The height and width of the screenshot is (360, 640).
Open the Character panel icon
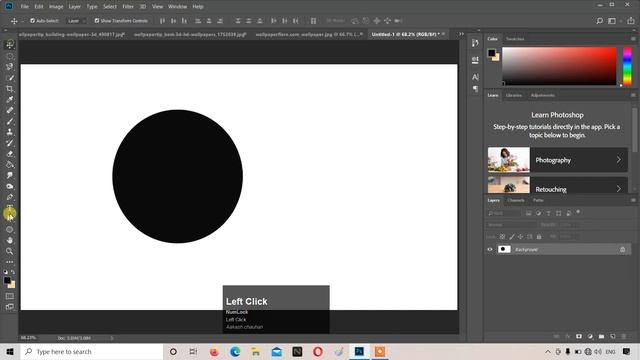(475, 77)
